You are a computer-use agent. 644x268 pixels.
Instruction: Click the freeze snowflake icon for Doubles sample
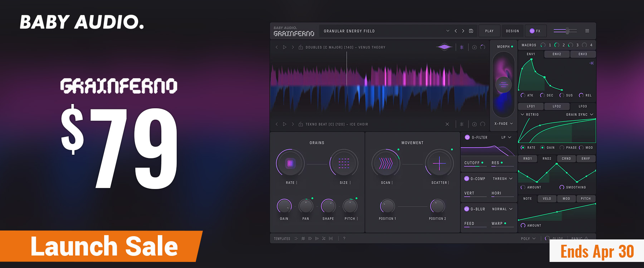click(462, 47)
